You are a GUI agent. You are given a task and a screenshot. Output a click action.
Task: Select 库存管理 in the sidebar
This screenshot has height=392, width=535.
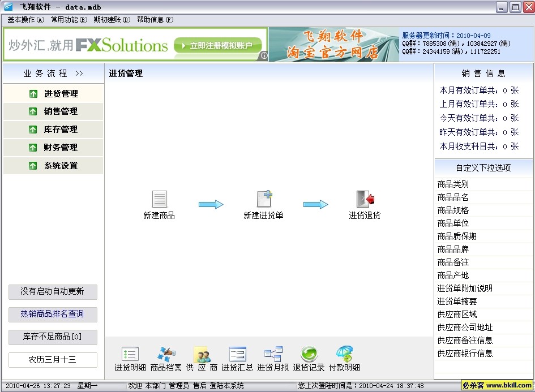coord(53,130)
